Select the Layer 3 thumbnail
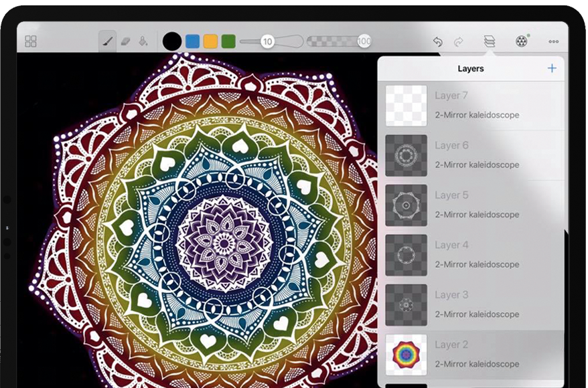 406,305
